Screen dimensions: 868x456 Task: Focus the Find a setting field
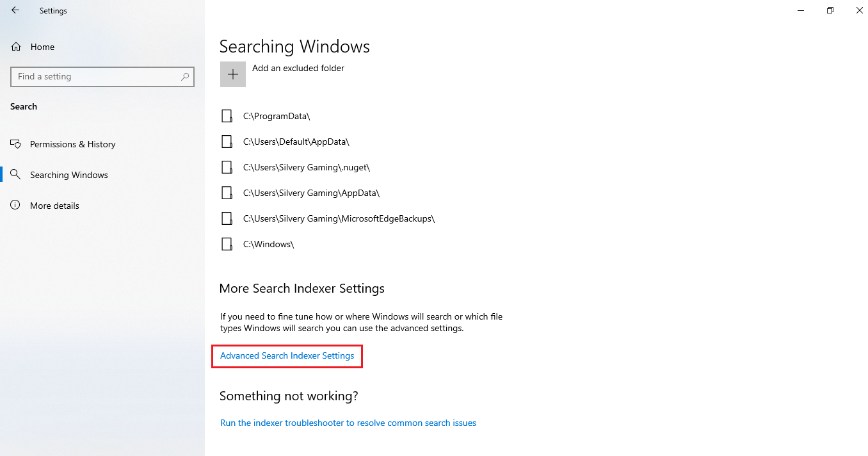click(96, 77)
